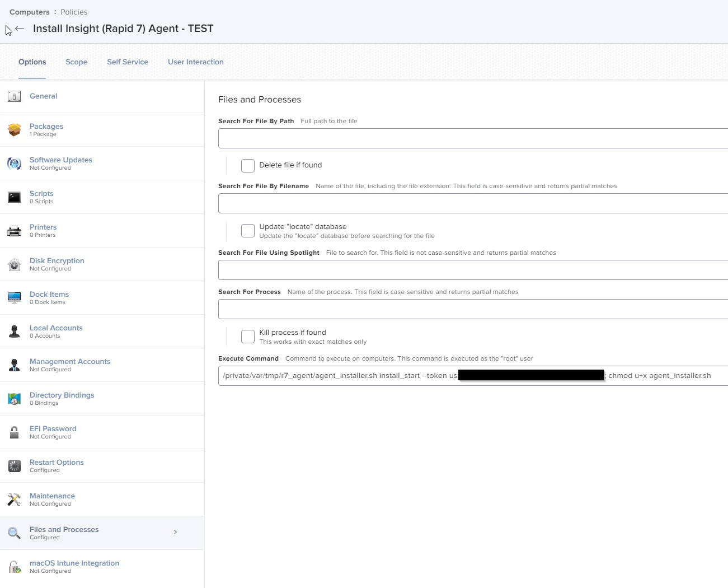
Task: Enable Delete file if found checkbox
Action: pos(248,165)
